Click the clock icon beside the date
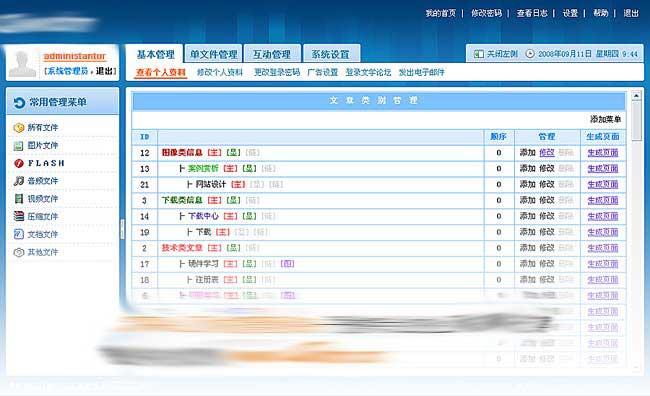The width and height of the screenshot is (650, 396). [530, 54]
